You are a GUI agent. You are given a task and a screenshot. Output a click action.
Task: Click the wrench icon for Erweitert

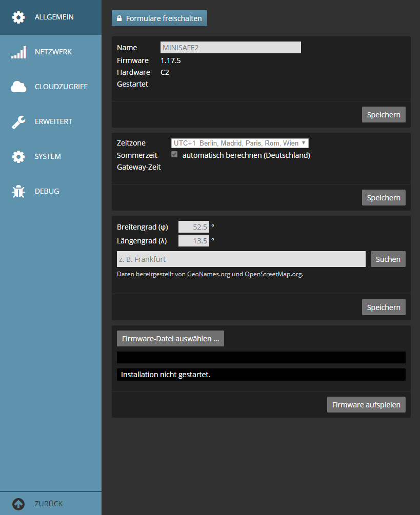(18, 122)
